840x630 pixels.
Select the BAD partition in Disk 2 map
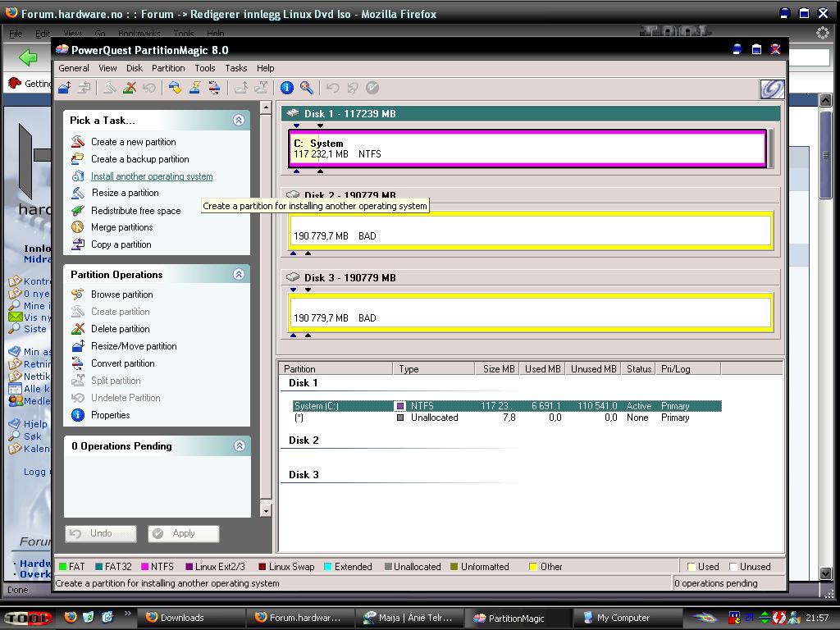[x=531, y=231]
